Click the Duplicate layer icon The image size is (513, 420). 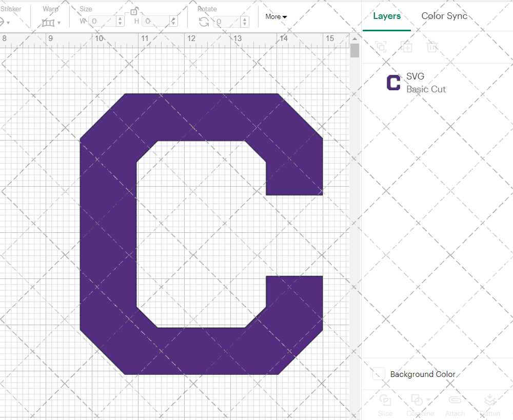407,47
